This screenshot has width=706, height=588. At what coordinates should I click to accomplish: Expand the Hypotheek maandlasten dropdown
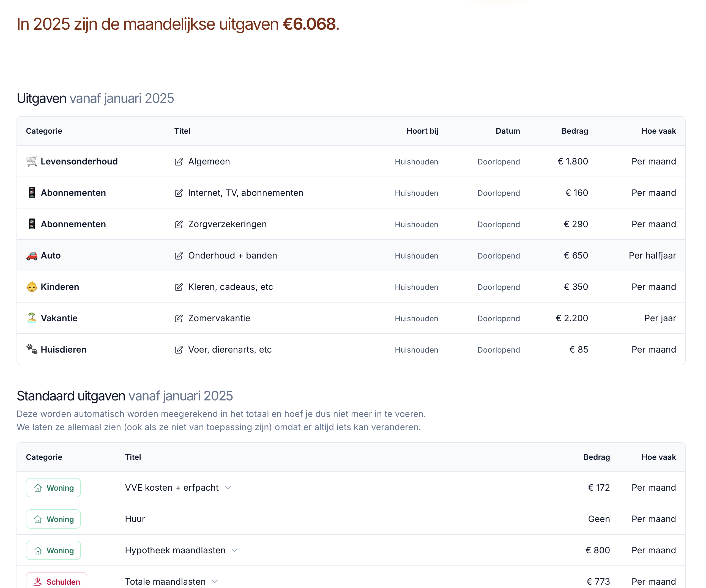(x=235, y=550)
